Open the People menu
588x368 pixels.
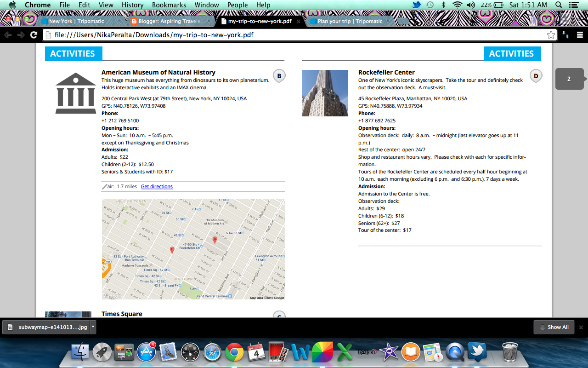237,5
